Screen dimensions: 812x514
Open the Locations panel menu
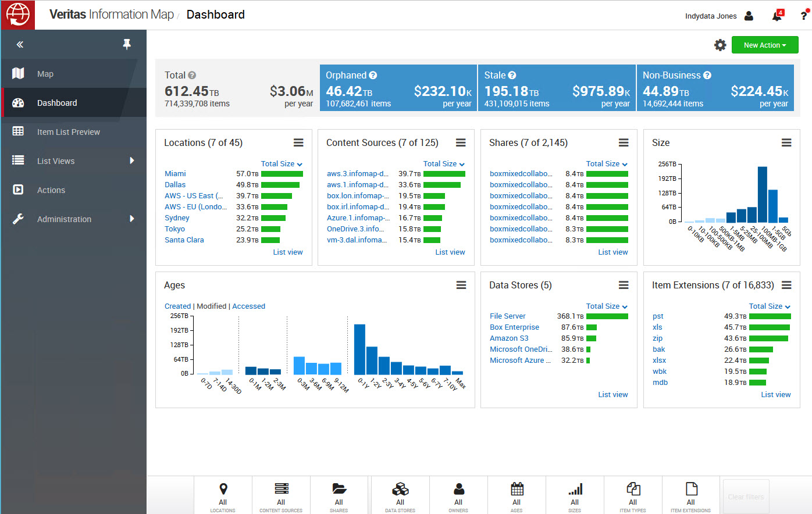point(298,142)
